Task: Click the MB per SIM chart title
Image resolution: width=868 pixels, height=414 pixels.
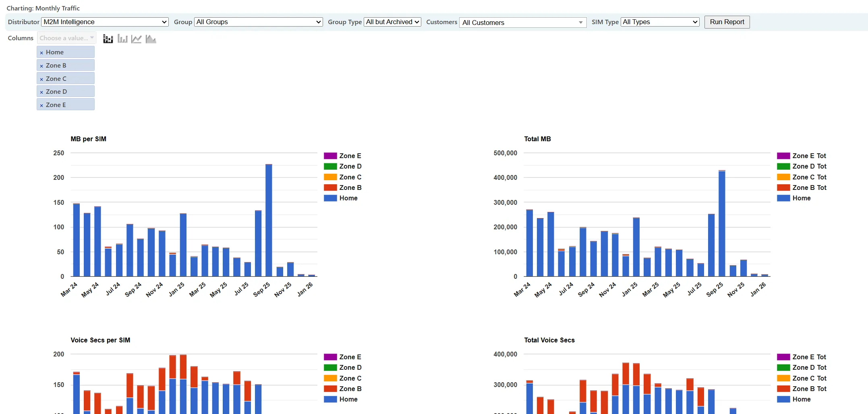Action: pos(89,139)
